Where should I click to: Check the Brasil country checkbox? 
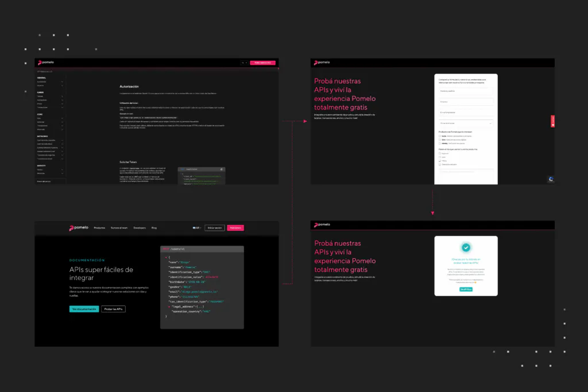pos(439,157)
